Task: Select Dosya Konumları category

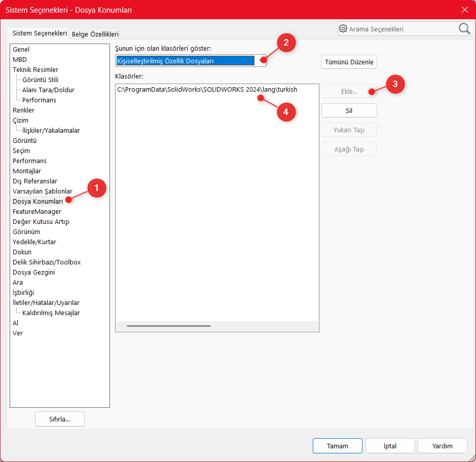Action: tap(38, 202)
